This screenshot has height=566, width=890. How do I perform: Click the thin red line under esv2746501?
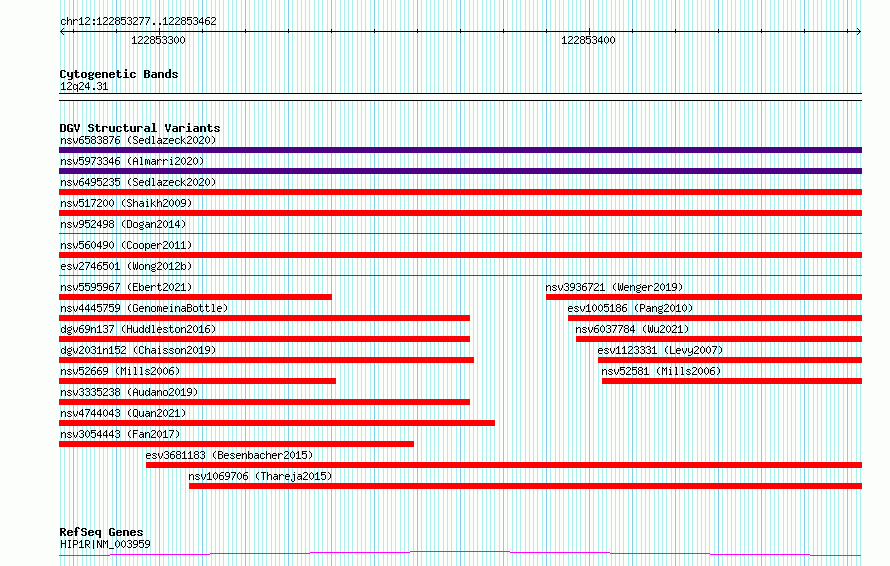[460, 275]
